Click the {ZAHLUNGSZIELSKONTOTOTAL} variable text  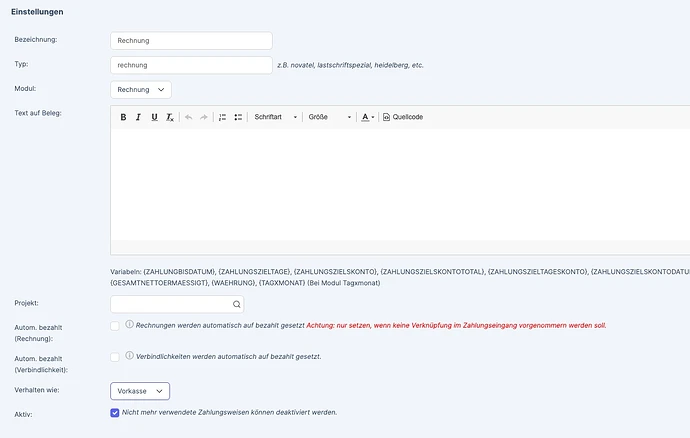click(432, 272)
